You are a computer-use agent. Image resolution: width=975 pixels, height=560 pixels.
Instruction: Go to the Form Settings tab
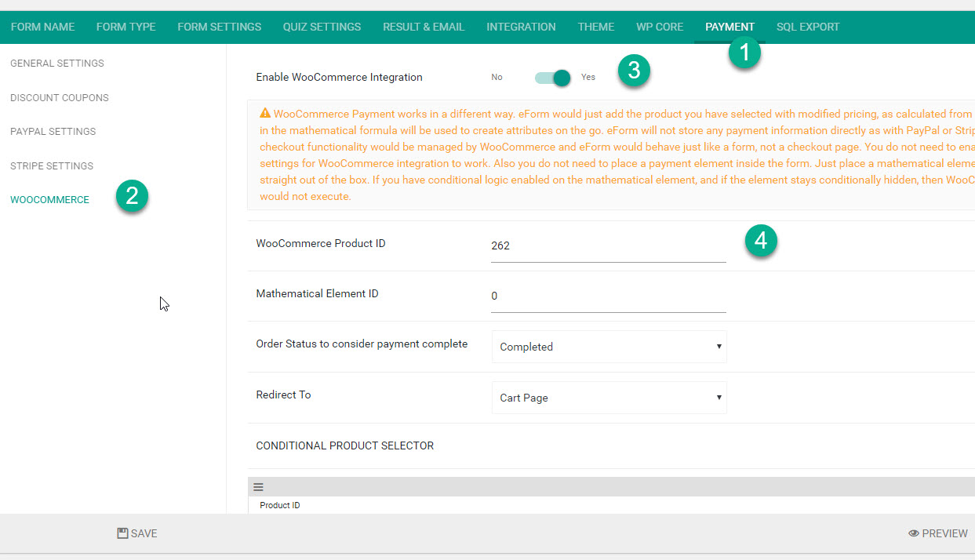[220, 27]
